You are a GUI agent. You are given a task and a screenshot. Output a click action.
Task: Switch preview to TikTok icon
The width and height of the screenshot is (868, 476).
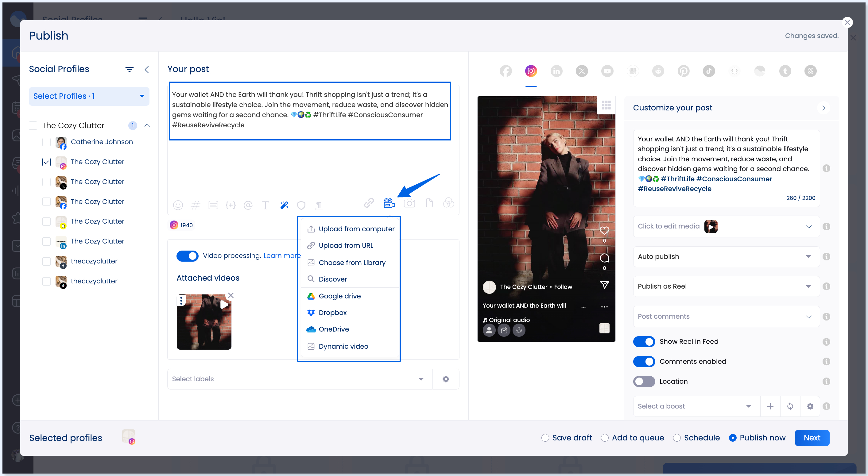[x=709, y=71]
